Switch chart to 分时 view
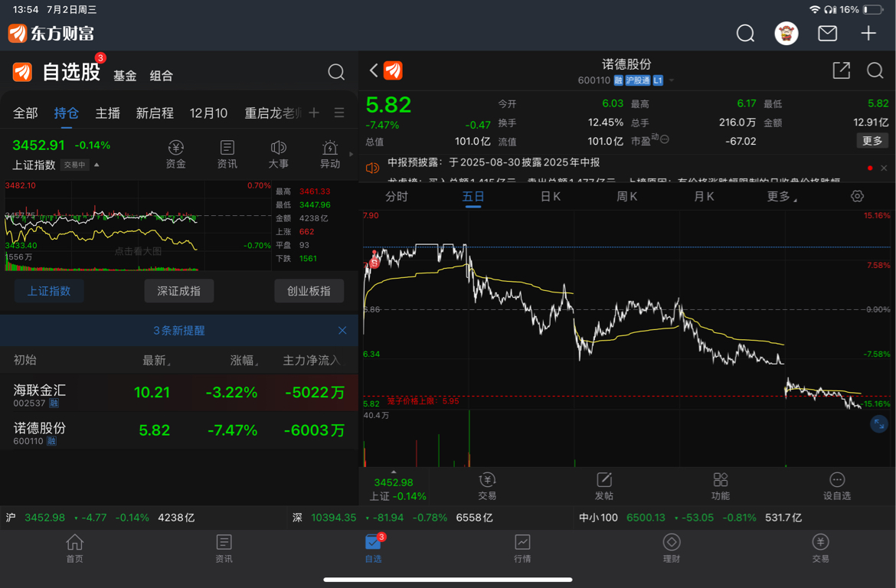This screenshot has height=588, width=896. (397, 197)
